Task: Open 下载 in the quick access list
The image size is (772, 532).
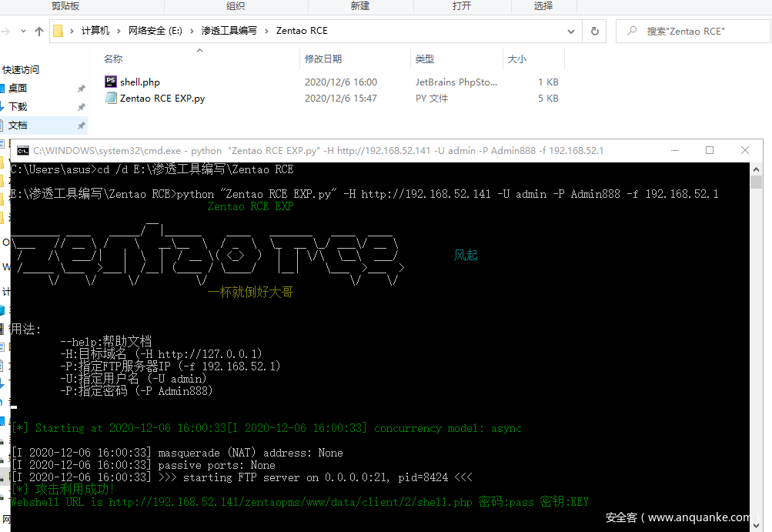Action: click(18, 107)
